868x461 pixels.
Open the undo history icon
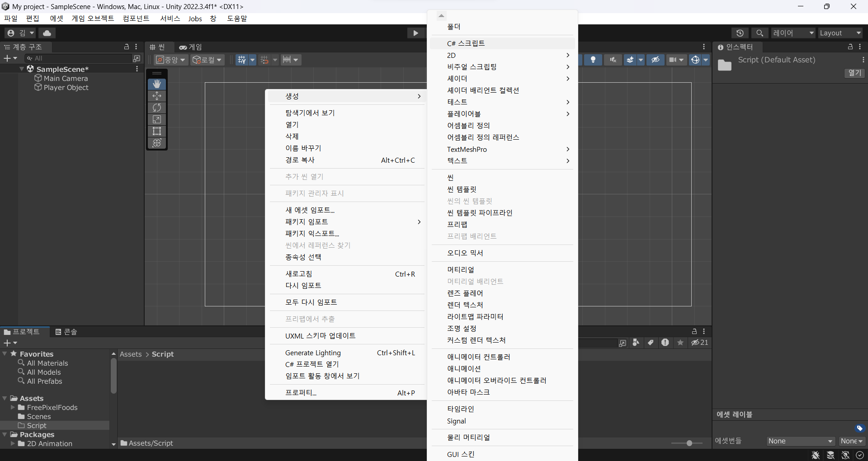click(x=740, y=33)
